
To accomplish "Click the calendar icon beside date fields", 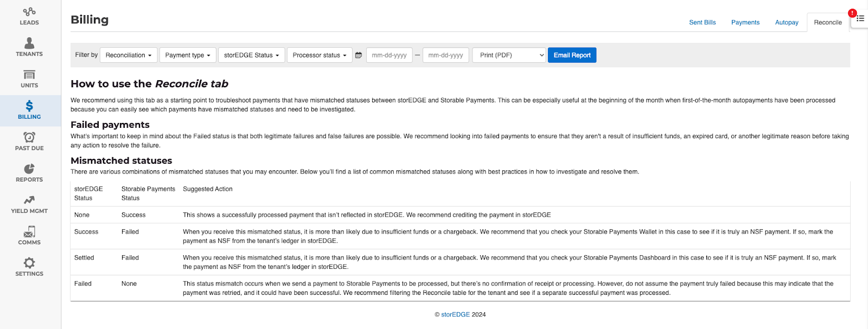I will [x=359, y=55].
